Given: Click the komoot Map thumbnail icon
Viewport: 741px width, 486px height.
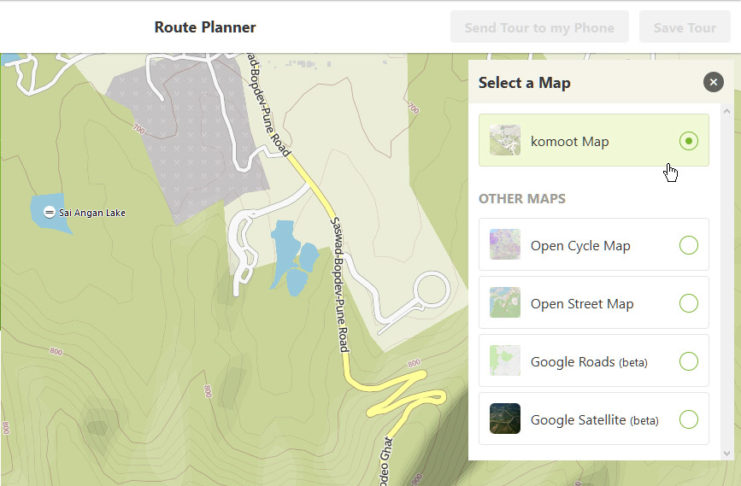Looking at the screenshot, I should pos(505,141).
